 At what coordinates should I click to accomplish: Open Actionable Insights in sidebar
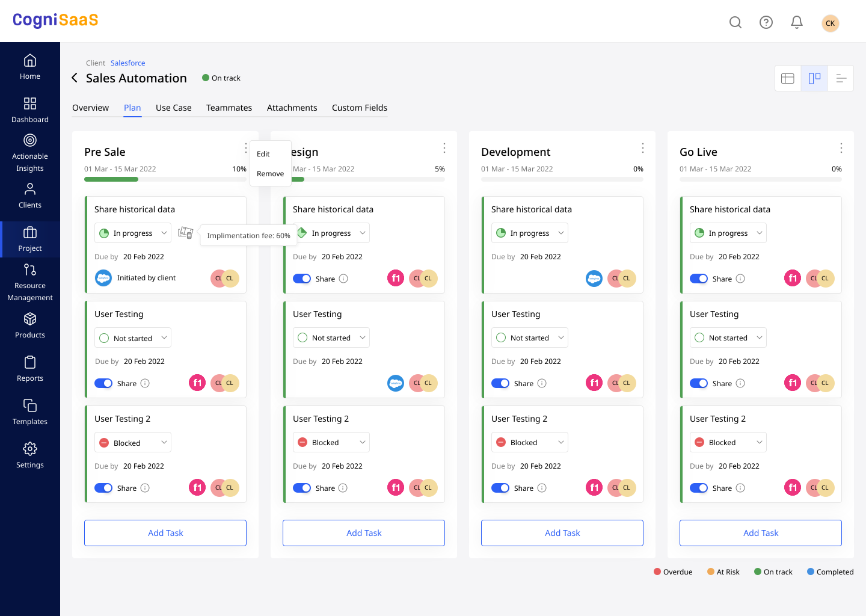pos(30,153)
